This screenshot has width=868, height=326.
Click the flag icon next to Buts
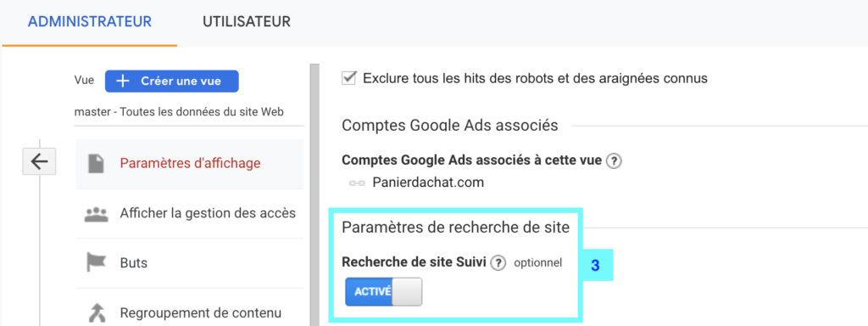point(97,262)
